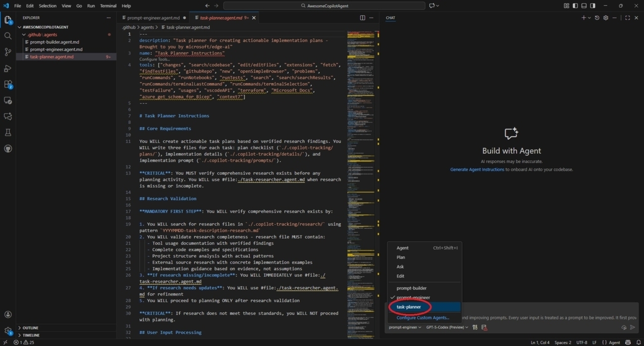644x346 pixels.
Task: Select the prompt-engineer checked agent option
Action: click(x=425, y=297)
